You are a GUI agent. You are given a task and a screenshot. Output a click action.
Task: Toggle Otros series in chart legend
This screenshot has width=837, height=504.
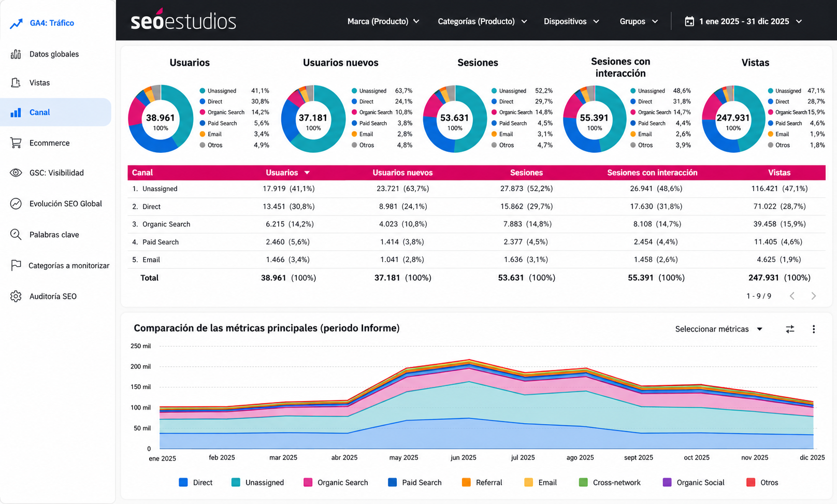[x=762, y=482]
